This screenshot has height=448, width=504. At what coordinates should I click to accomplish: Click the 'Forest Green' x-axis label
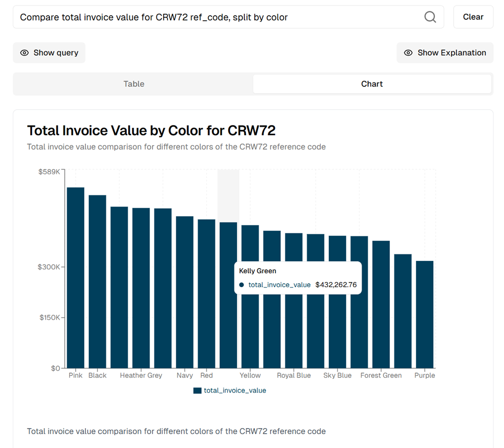point(381,375)
